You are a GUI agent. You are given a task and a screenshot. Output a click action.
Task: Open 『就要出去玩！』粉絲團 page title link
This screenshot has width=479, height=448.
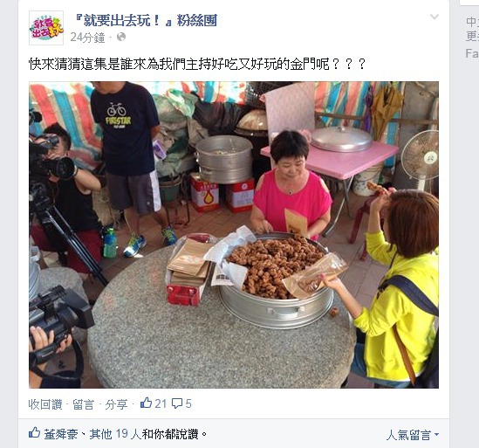[x=146, y=21]
